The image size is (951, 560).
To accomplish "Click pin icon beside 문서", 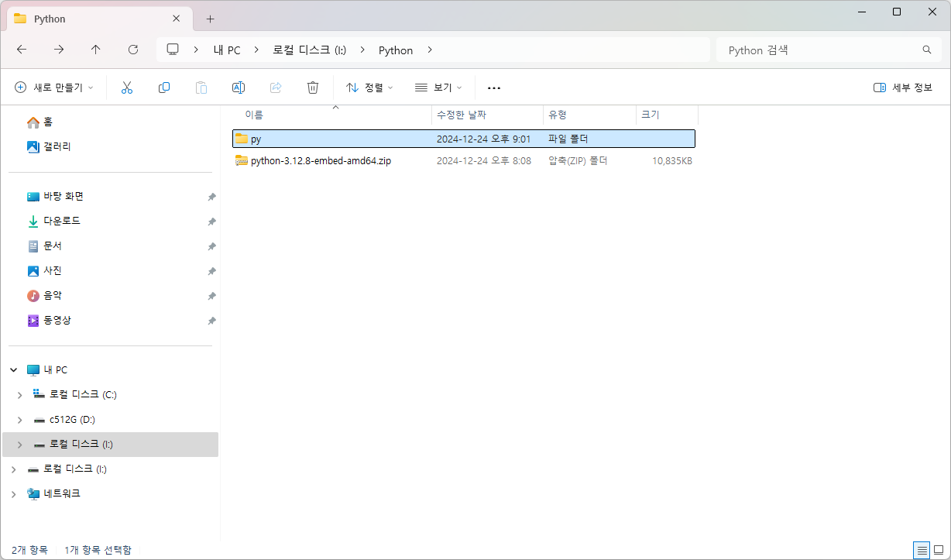I will (211, 246).
